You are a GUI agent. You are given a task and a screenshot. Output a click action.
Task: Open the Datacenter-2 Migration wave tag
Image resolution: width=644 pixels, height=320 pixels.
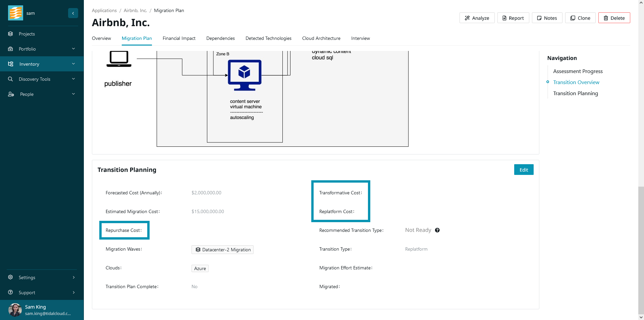pos(222,250)
